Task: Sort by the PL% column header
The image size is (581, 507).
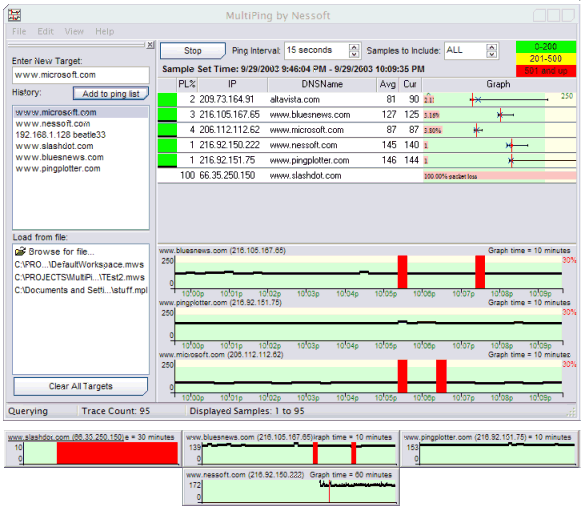Action: point(187,84)
